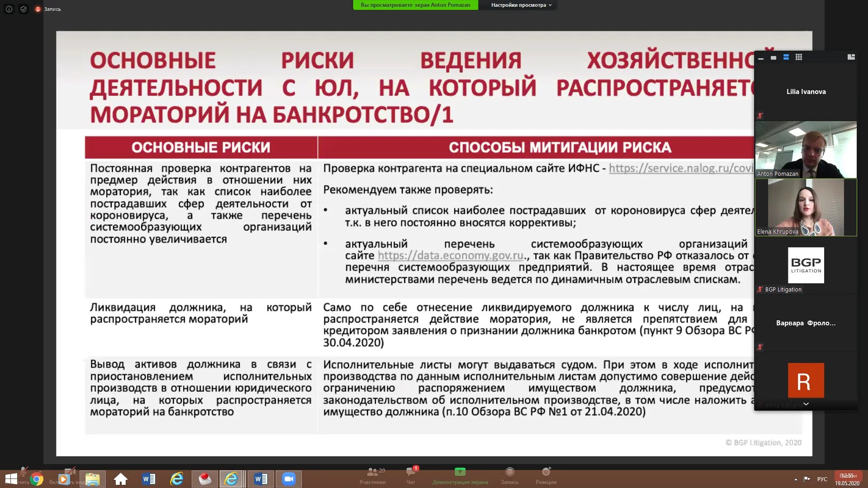Screen dimensions: 868x488
Task: Click Anton Pomazan's video thumbnail
Action: 806,149
